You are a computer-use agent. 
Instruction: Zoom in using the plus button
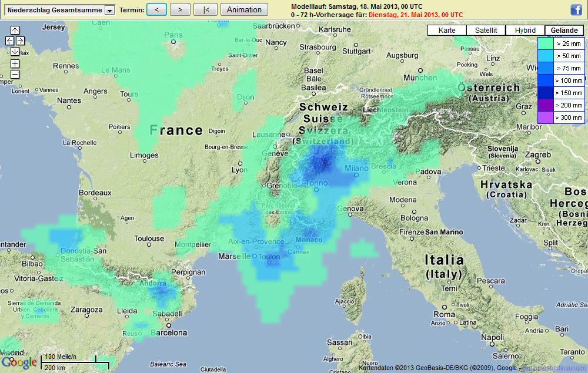click(x=15, y=63)
